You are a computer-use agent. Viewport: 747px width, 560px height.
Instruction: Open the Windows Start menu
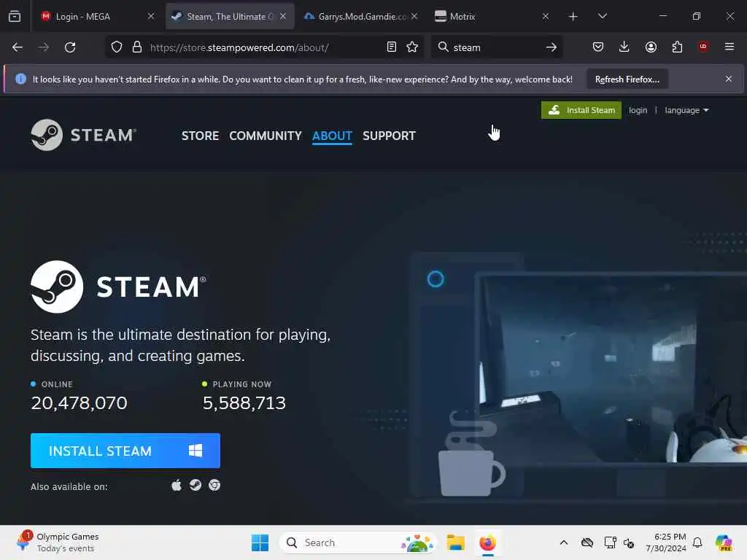point(260,542)
